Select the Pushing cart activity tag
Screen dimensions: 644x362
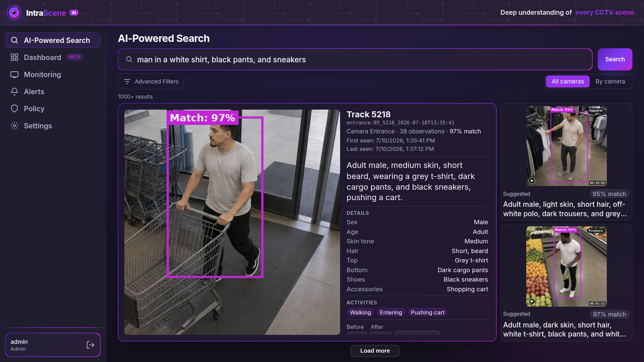click(x=427, y=313)
